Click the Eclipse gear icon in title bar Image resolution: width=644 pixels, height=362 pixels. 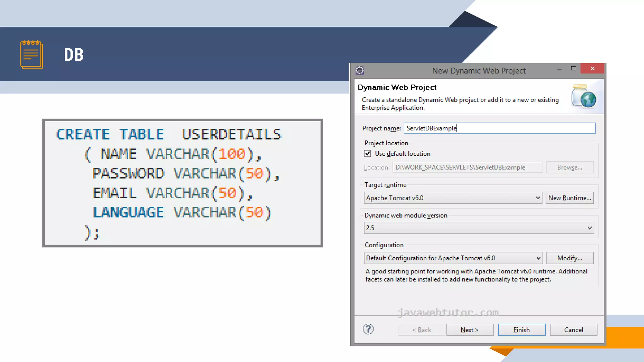pyautogui.click(x=360, y=70)
